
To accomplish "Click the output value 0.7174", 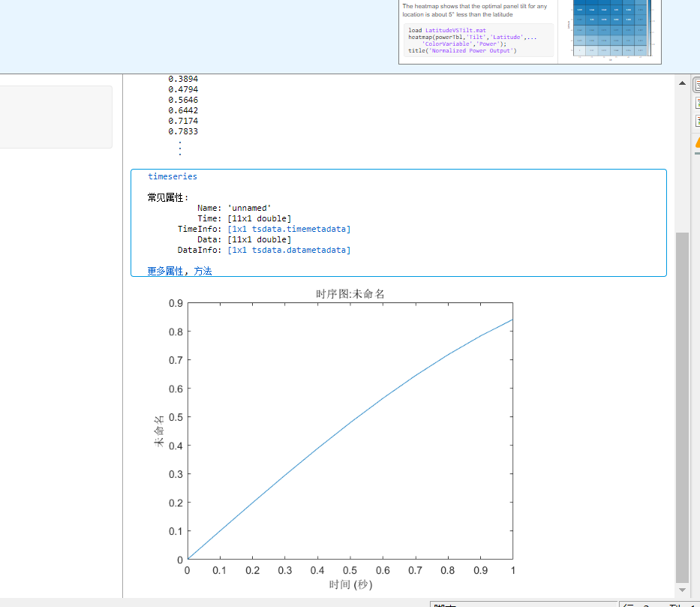I will (183, 121).
